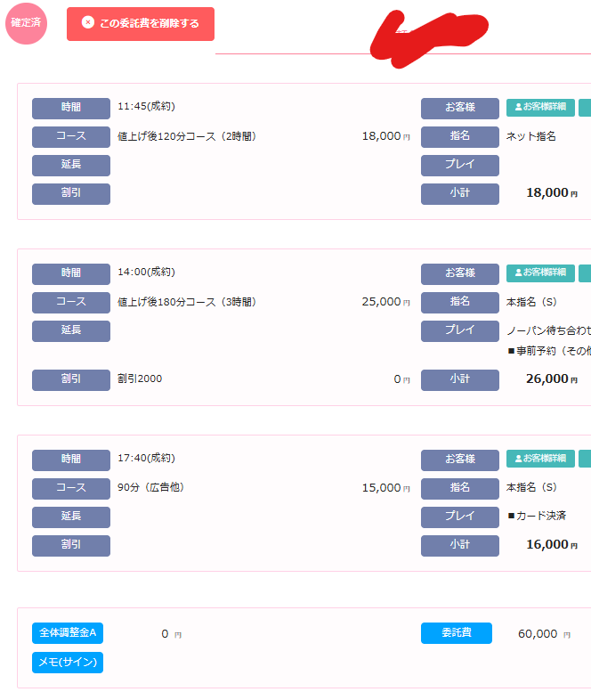Screen dimensions: 591x700
Task: Click the コース label for 値上げ後180分コース
Action: click(71, 303)
